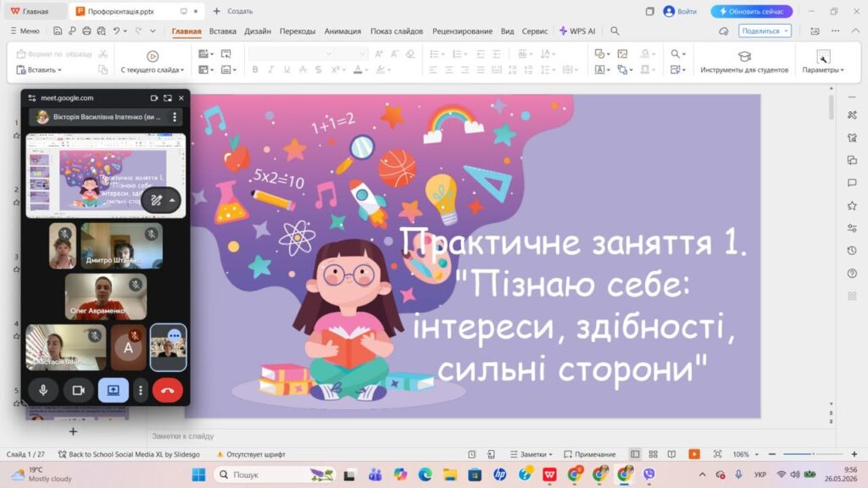The height and width of the screenshot is (488, 868).
Task: Click zoom in plus button
Action: tap(854, 454)
